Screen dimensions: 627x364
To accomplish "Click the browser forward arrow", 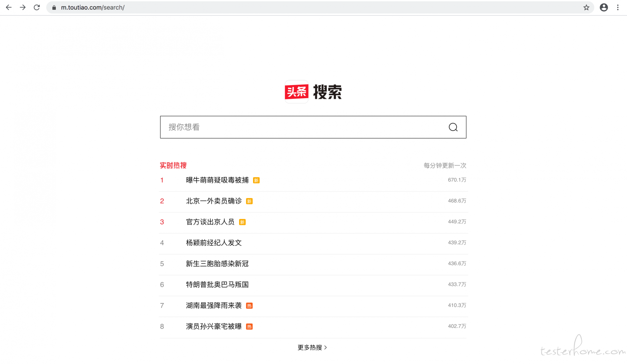I will point(23,7).
